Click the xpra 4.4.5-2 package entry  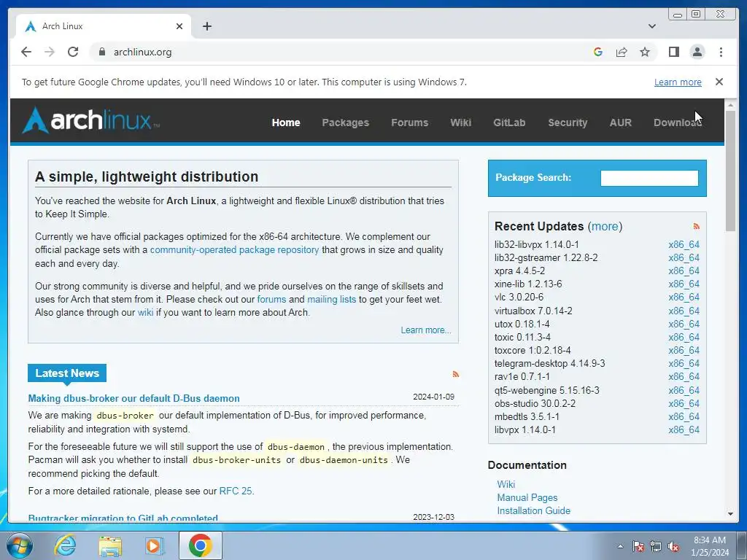[x=519, y=271]
